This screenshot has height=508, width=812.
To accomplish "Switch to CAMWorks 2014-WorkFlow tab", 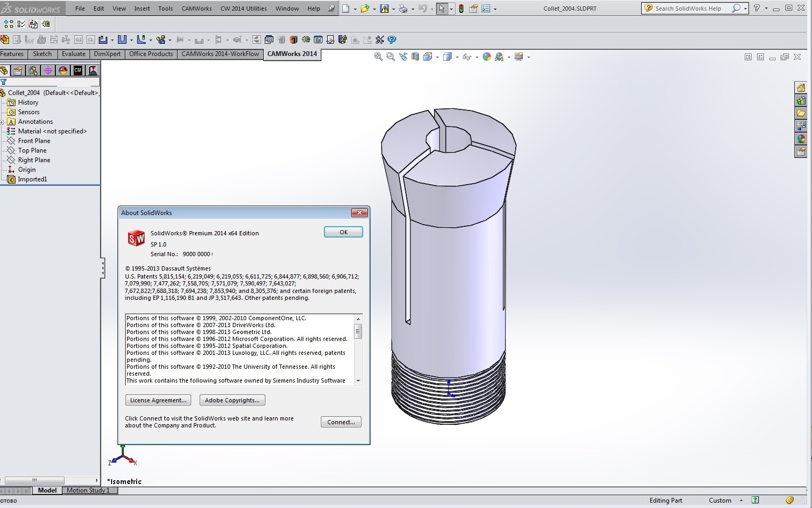I will point(220,54).
